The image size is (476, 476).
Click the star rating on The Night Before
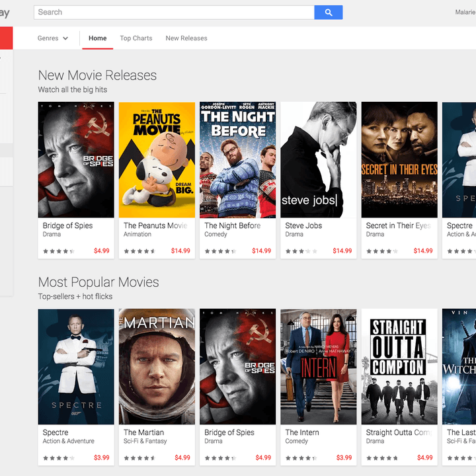point(220,251)
